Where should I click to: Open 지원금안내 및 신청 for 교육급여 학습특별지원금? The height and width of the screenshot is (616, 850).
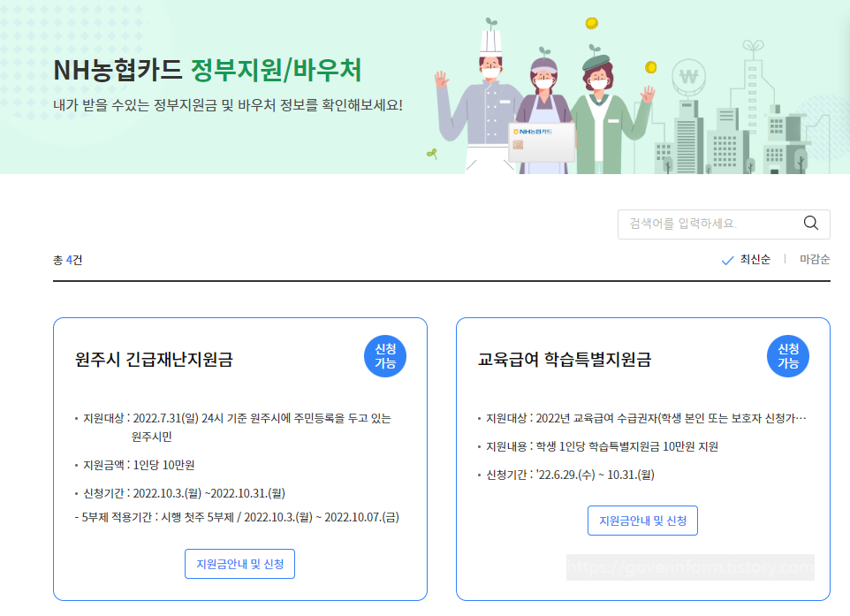click(x=642, y=521)
